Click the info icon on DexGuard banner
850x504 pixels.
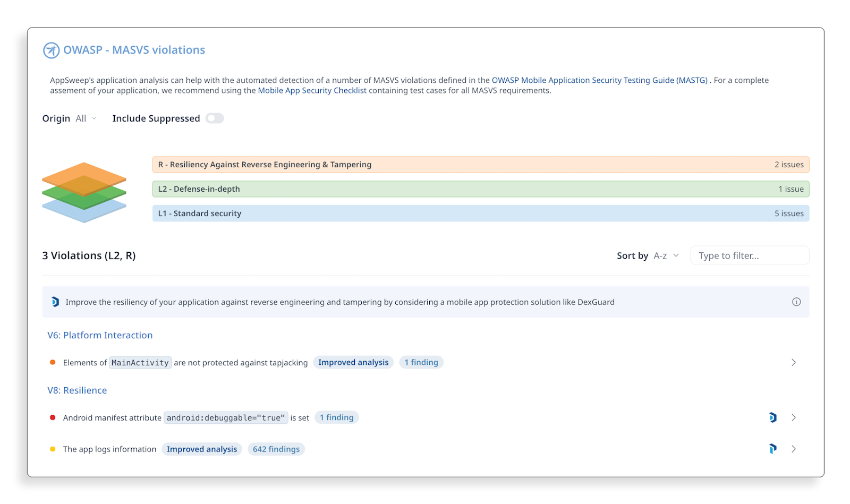click(x=796, y=302)
